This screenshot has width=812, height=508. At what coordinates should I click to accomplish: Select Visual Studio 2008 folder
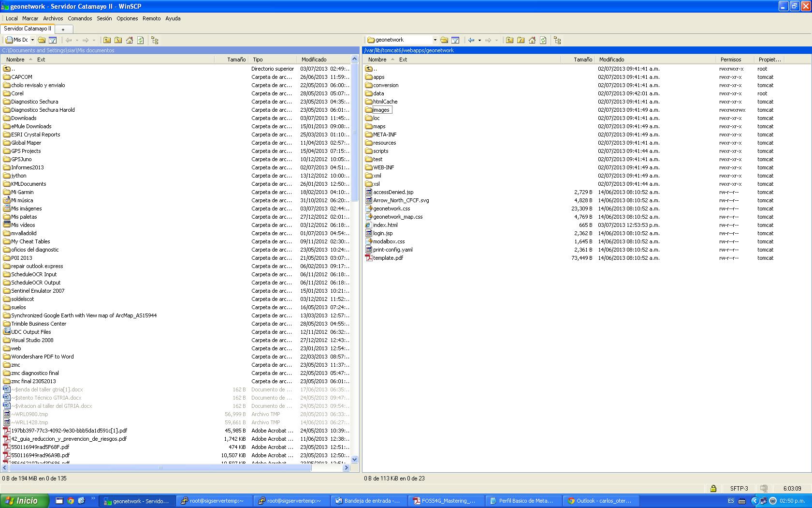pos(32,340)
